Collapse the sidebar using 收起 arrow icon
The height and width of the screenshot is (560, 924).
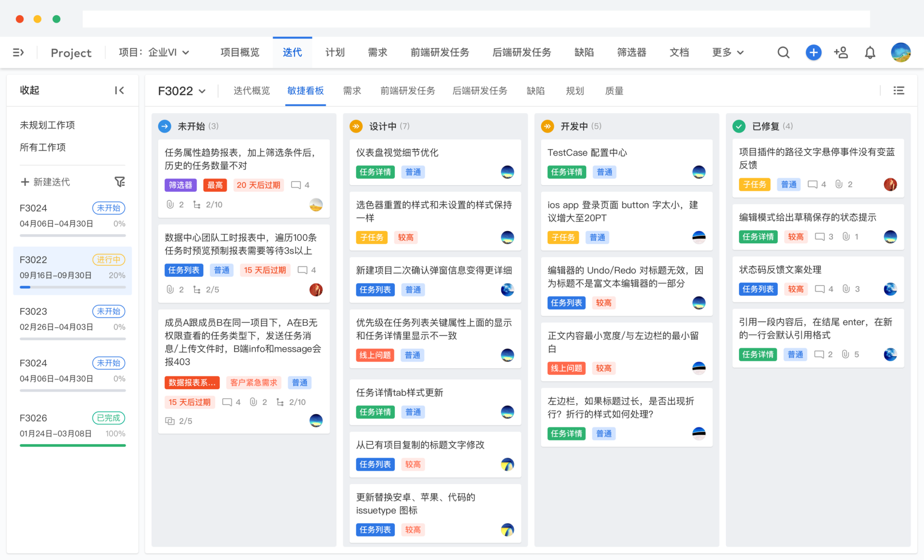point(120,90)
